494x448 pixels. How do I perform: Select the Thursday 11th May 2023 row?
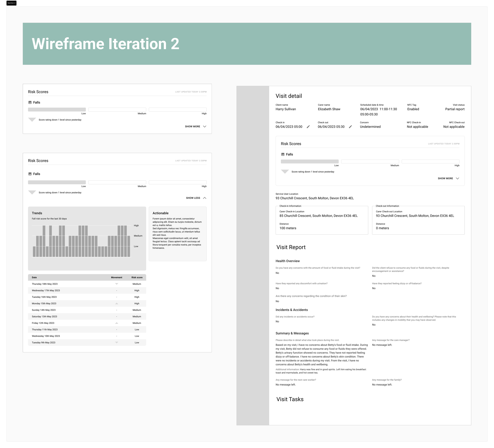coord(87,330)
